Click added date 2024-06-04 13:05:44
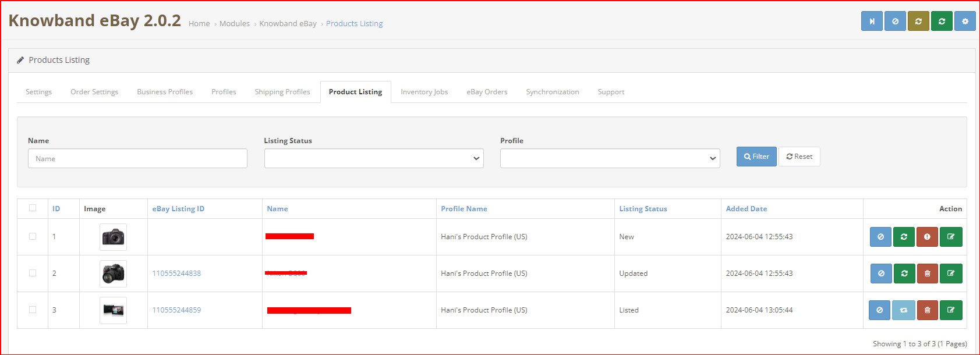This screenshot has width=980, height=355. point(759,310)
